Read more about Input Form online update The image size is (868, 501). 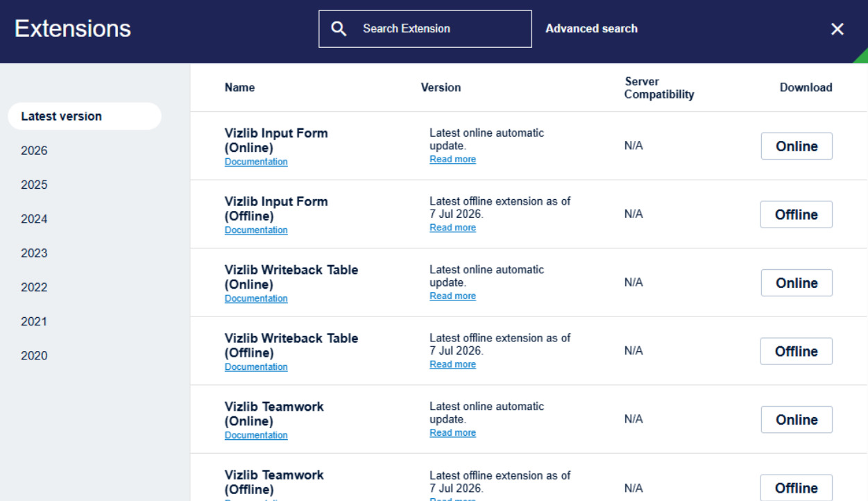point(452,159)
